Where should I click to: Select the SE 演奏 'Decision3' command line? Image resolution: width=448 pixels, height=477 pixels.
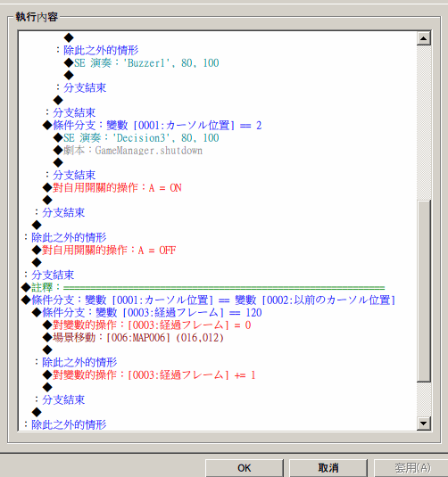[137, 138]
